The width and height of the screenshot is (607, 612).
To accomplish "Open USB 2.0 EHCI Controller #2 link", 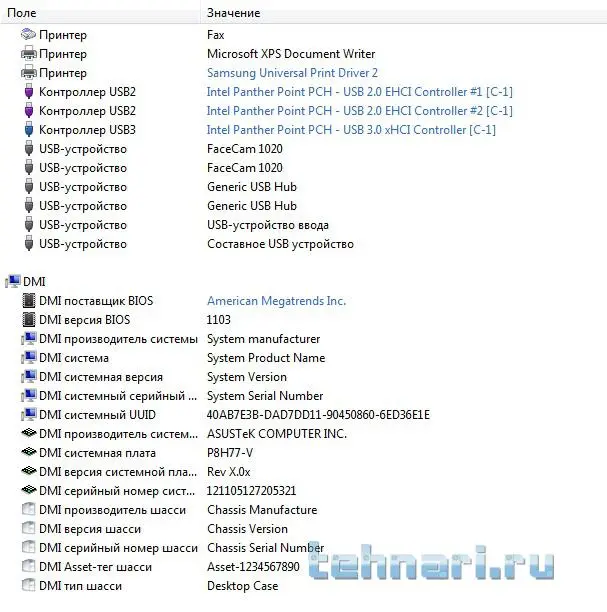I will coord(360,111).
